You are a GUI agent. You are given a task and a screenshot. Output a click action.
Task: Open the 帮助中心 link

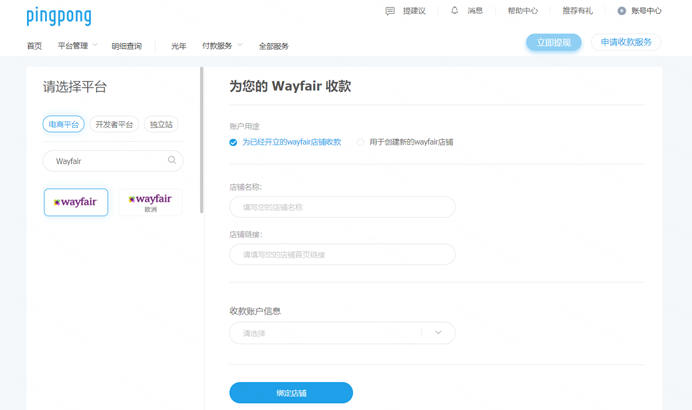click(523, 11)
